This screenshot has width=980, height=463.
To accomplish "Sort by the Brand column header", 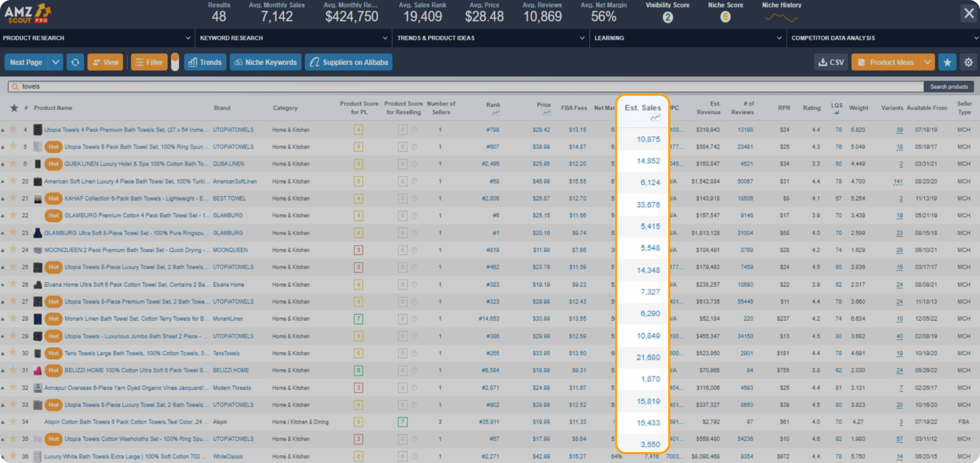I will click(x=222, y=108).
